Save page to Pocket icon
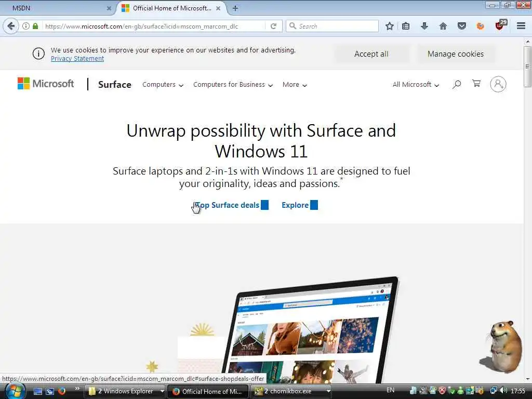 (x=462, y=26)
